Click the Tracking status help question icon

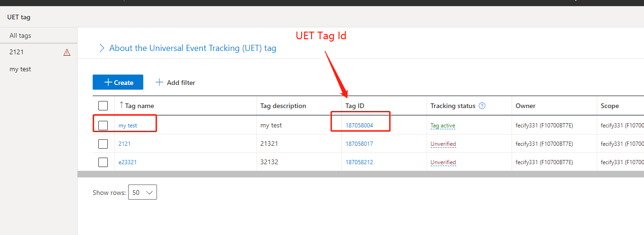pyautogui.click(x=482, y=106)
